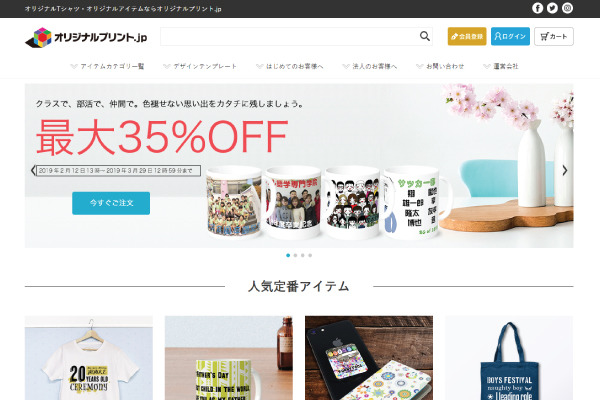This screenshot has height=400, width=600.
Task: Expand アイテムカテゴリ一覧 menu
Action: pyautogui.click(x=108, y=66)
